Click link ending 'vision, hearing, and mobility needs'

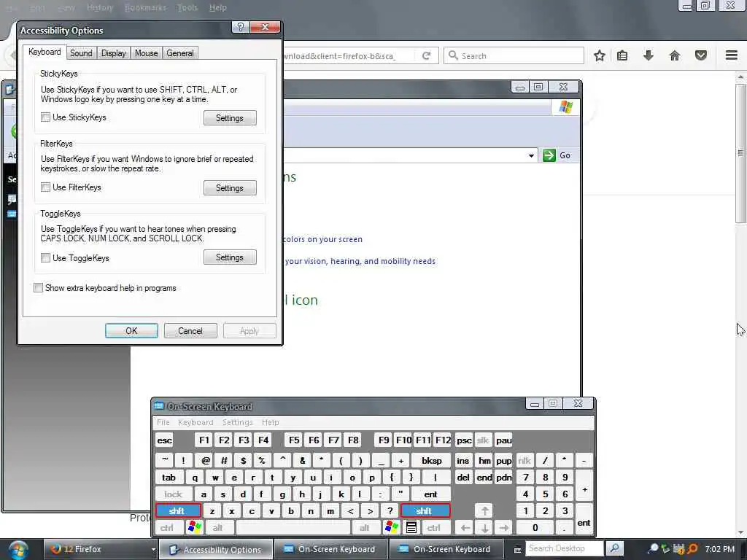pyautogui.click(x=360, y=261)
